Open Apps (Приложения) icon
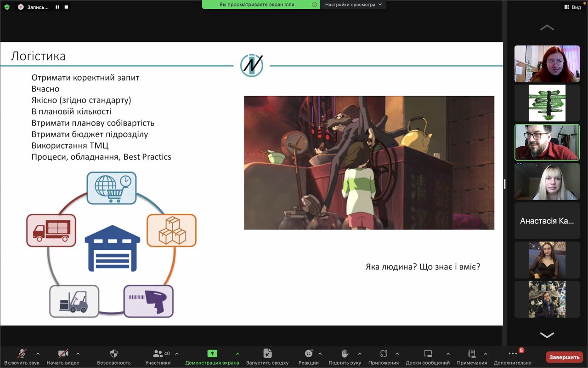Viewport: 588px width, 368px height. (384, 353)
